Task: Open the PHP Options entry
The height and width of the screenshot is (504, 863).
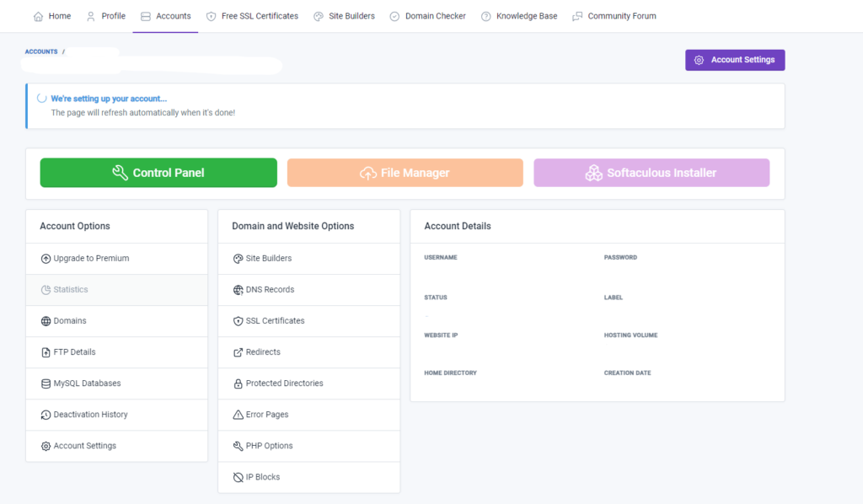Action: [x=308, y=446]
